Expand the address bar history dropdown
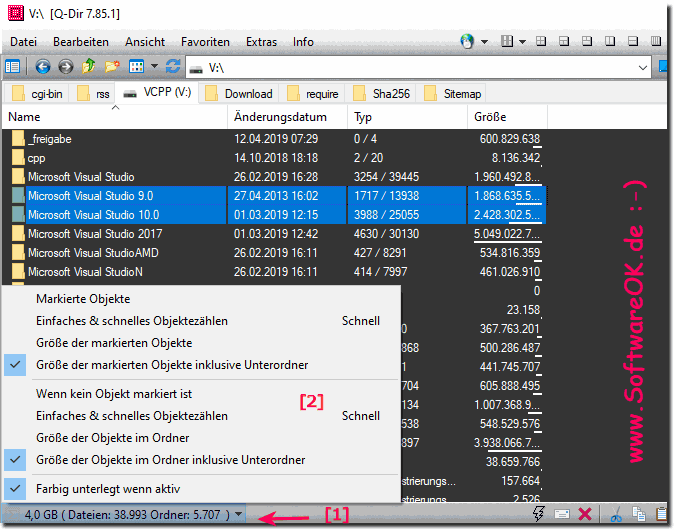 (x=643, y=67)
